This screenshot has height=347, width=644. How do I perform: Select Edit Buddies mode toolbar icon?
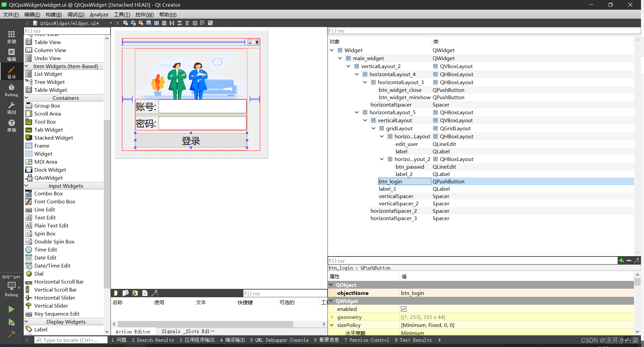pyautogui.click(x=141, y=23)
